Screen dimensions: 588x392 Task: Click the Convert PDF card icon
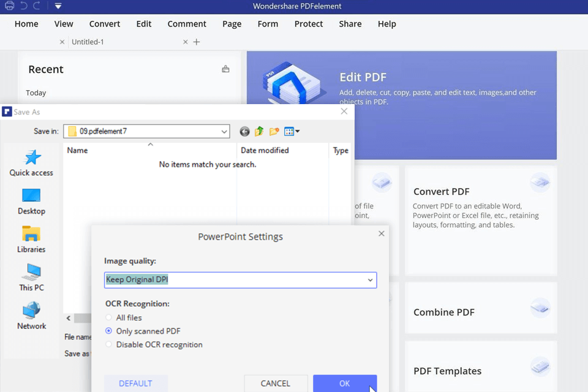point(540,183)
